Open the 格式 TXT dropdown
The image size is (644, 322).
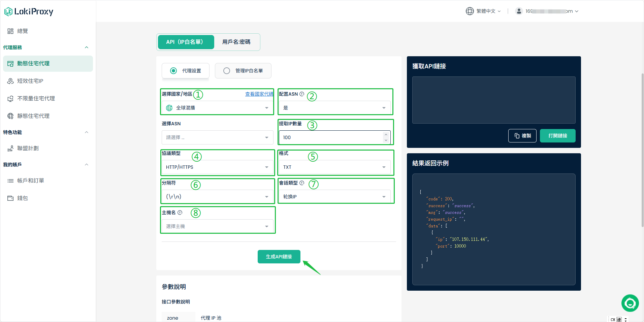coord(335,167)
